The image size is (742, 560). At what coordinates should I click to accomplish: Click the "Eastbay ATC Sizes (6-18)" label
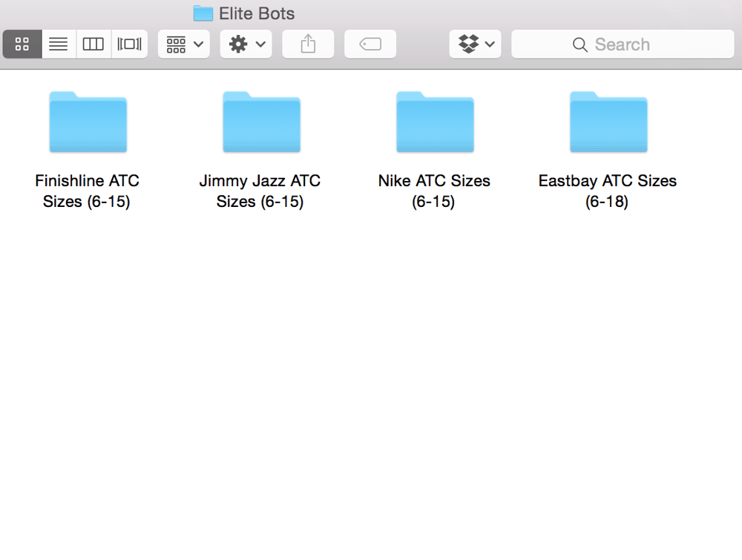pyautogui.click(x=608, y=191)
